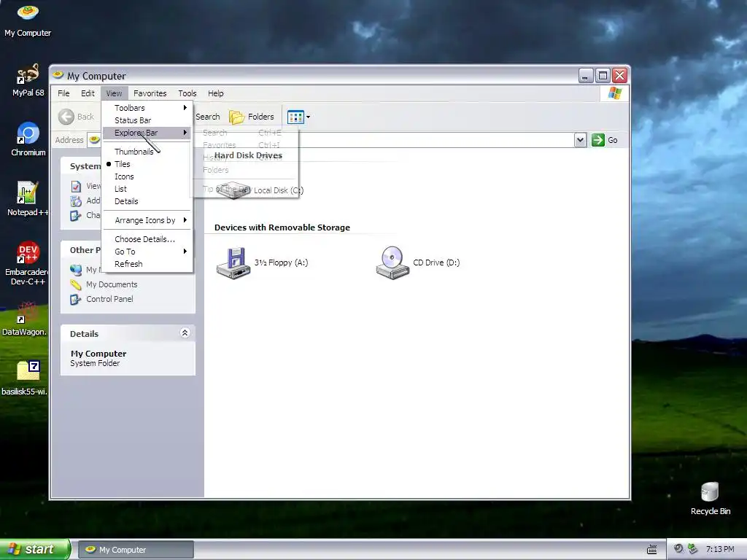Image resolution: width=747 pixels, height=560 pixels.
Task: Collapse the Details panel chevron
Action: 185,332
